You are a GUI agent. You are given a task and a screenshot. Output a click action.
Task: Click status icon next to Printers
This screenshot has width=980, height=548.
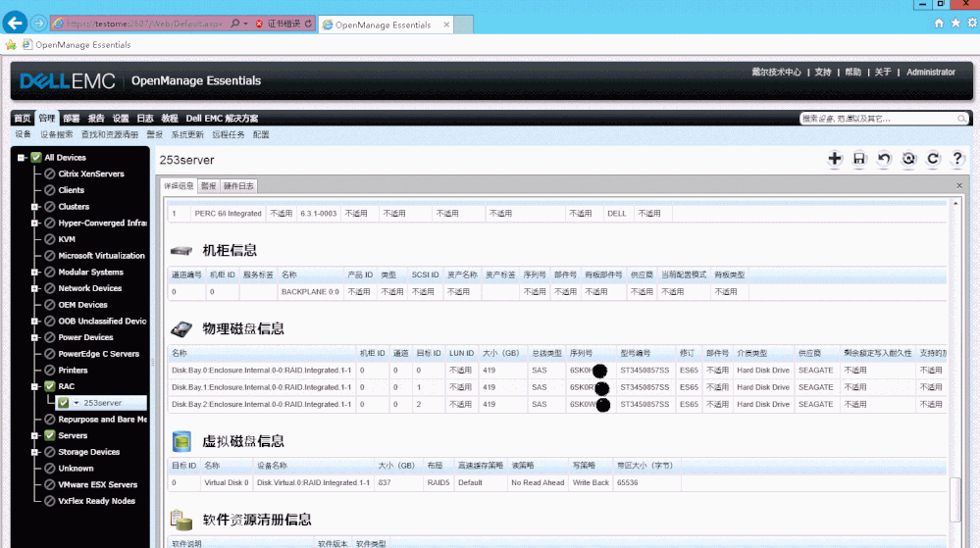[50, 370]
